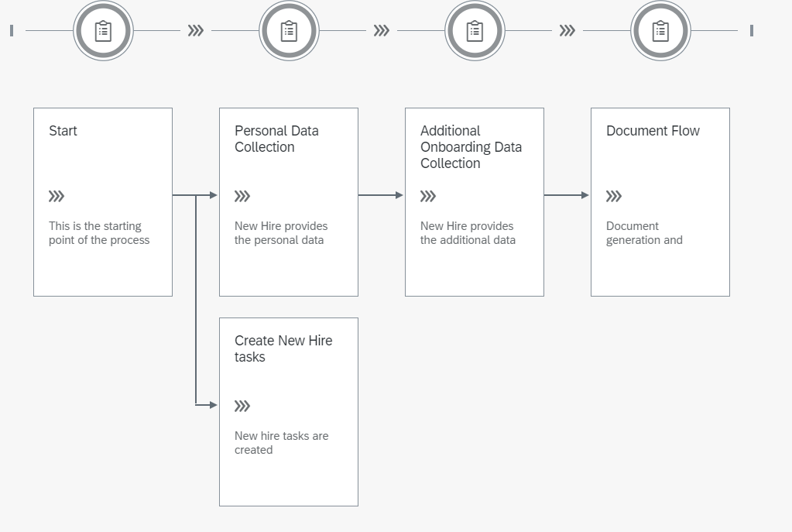
Task: Click the header chevrons between first and second lane icons
Action: [x=196, y=31]
